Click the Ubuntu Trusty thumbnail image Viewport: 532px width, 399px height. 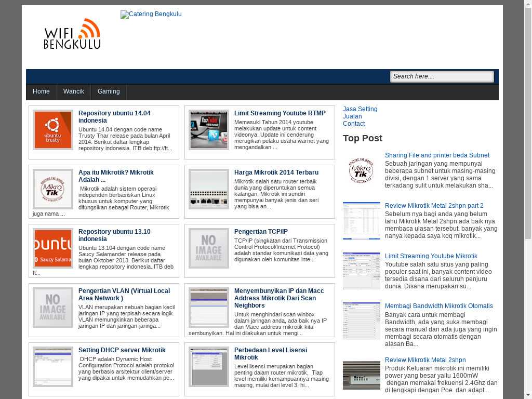pyautogui.click(x=53, y=130)
